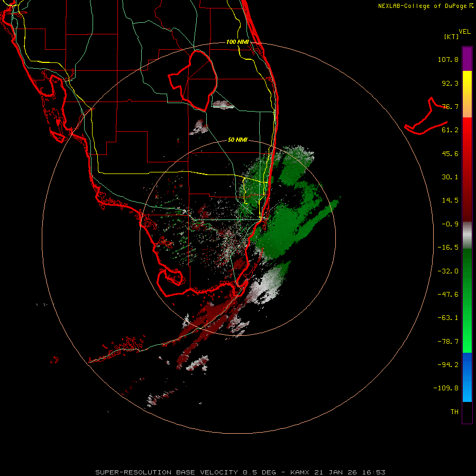The width and height of the screenshot is (476, 476).
Task: Click the 92.3 velocity scale value
Action: click(450, 83)
